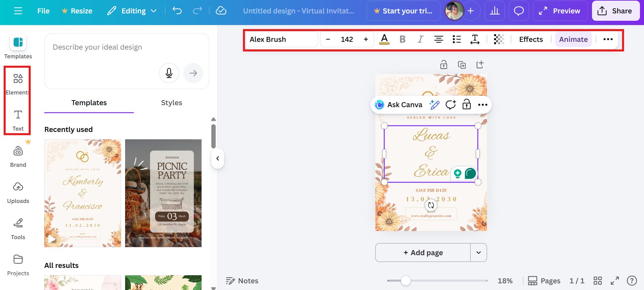
Task: Open the main hamburger menu
Action: 18,11
